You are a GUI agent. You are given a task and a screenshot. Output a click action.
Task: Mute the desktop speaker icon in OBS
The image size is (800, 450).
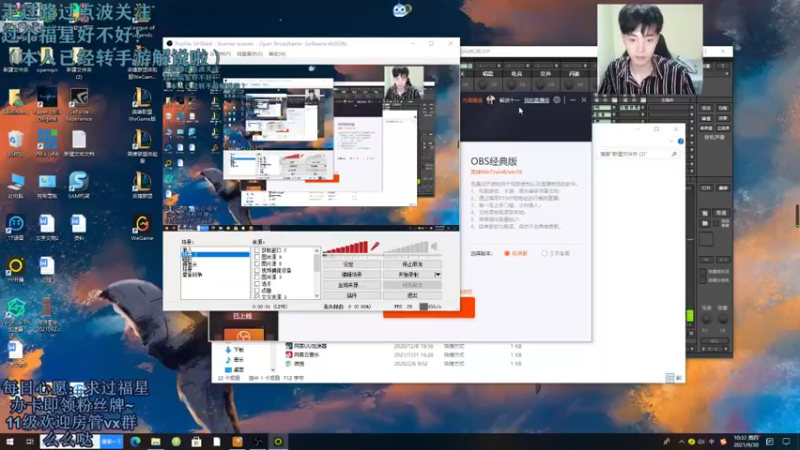[x=435, y=246]
